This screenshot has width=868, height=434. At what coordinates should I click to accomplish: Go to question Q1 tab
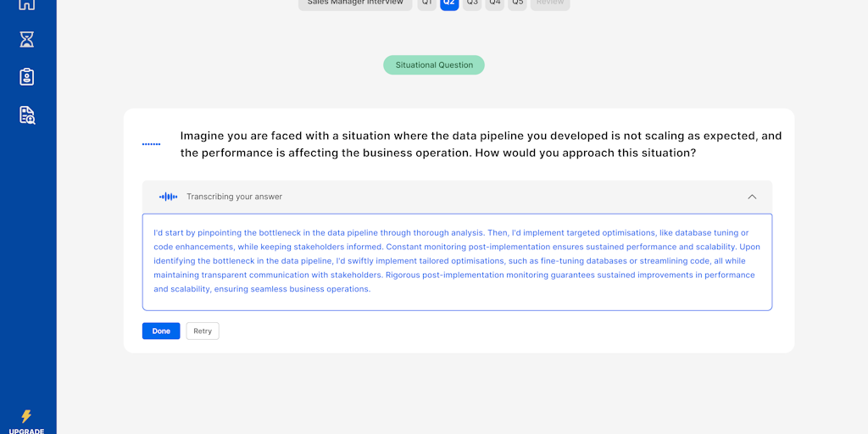click(427, 3)
